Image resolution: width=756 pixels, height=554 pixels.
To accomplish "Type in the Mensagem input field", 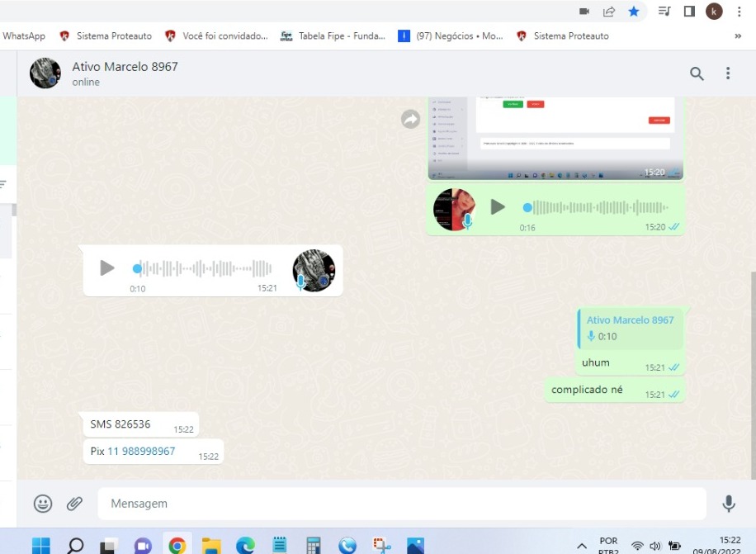I will (x=401, y=504).
